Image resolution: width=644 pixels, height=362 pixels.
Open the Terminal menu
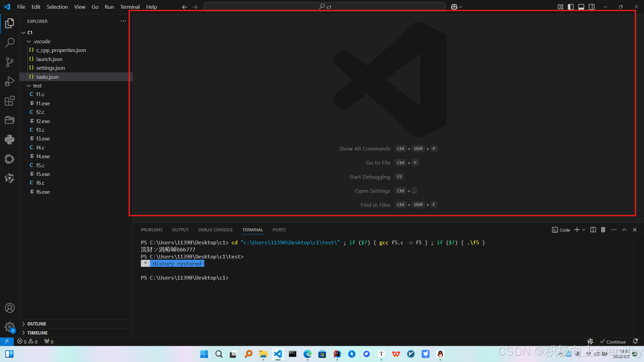(130, 7)
